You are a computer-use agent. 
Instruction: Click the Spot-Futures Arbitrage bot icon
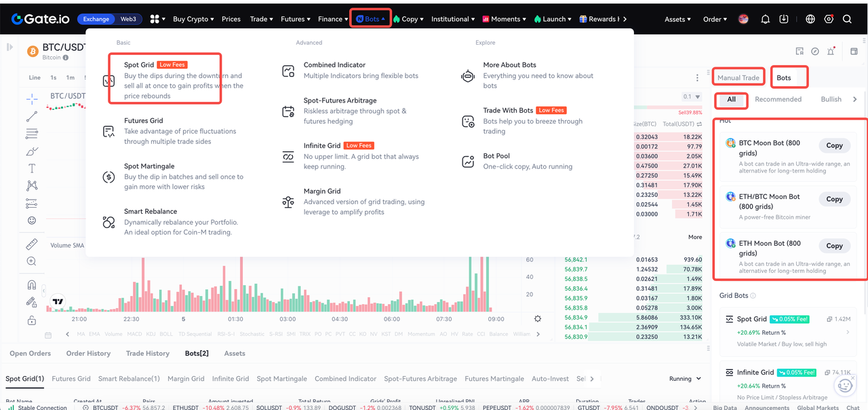pyautogui.click(x=289, y=111)
